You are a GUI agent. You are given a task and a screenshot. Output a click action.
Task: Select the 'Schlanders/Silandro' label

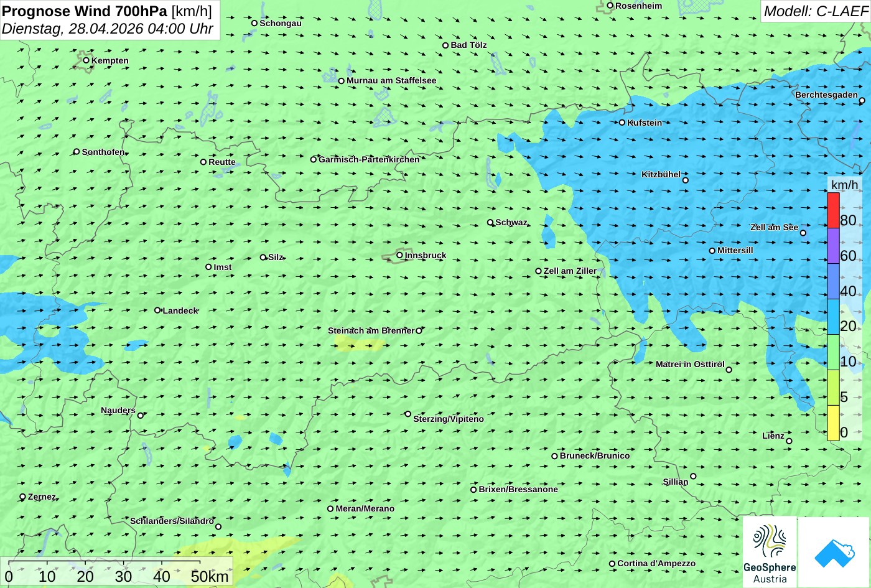point(172,521)
